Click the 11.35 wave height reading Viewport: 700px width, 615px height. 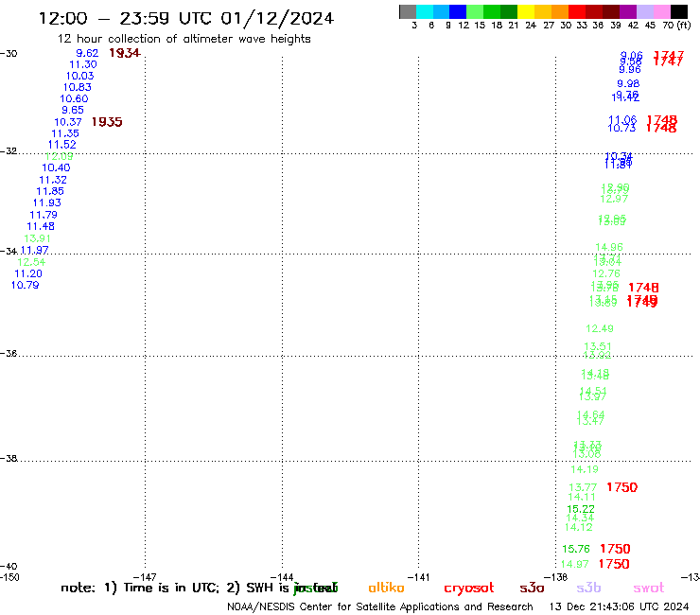pyautogui.click(x=65, y=133)
